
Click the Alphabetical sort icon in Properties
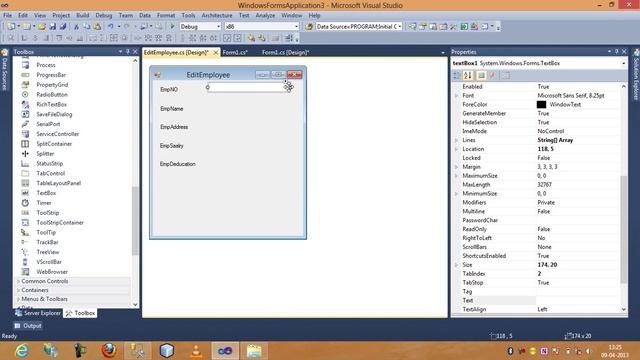point(468,76)
